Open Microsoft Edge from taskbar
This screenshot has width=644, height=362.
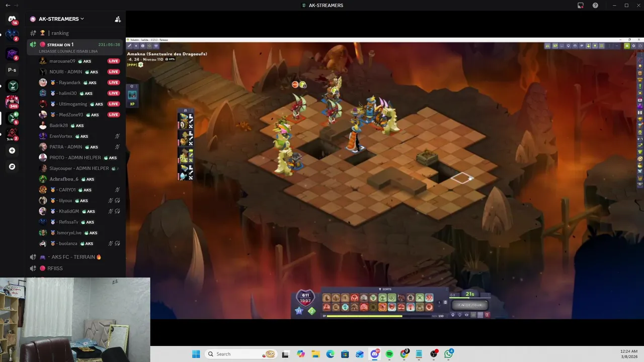point(330,354)
